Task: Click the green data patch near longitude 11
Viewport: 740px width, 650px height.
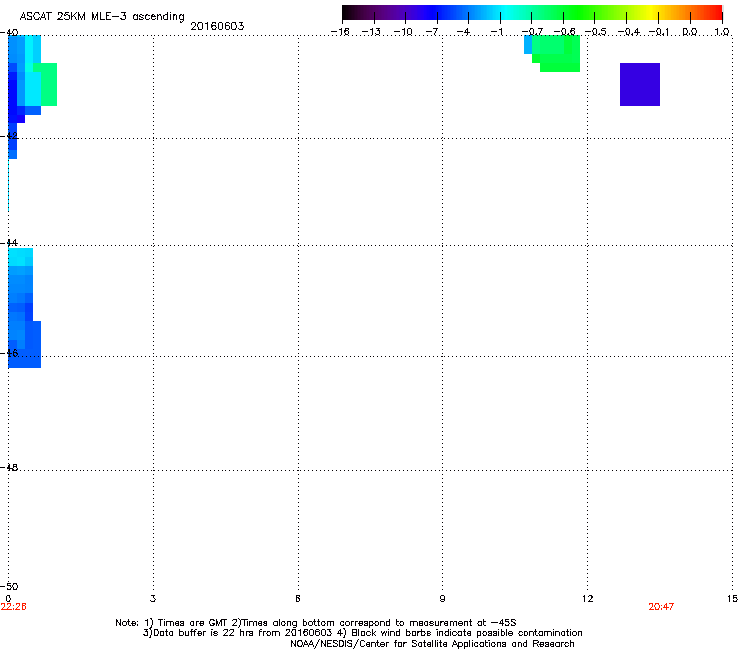Action: point(556,53)
